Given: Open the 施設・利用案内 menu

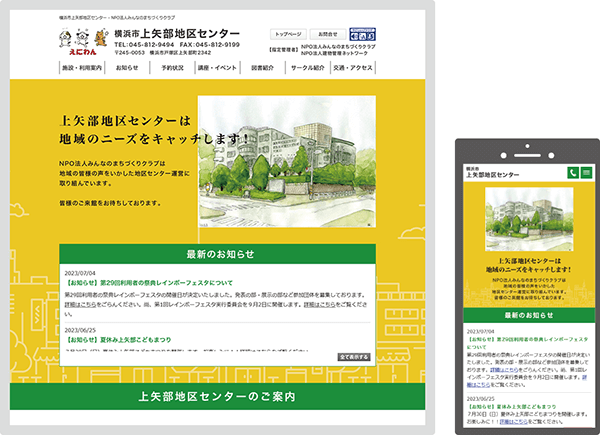Looking at the screenshot, I should pyautogui.click(x=82, y=68).
